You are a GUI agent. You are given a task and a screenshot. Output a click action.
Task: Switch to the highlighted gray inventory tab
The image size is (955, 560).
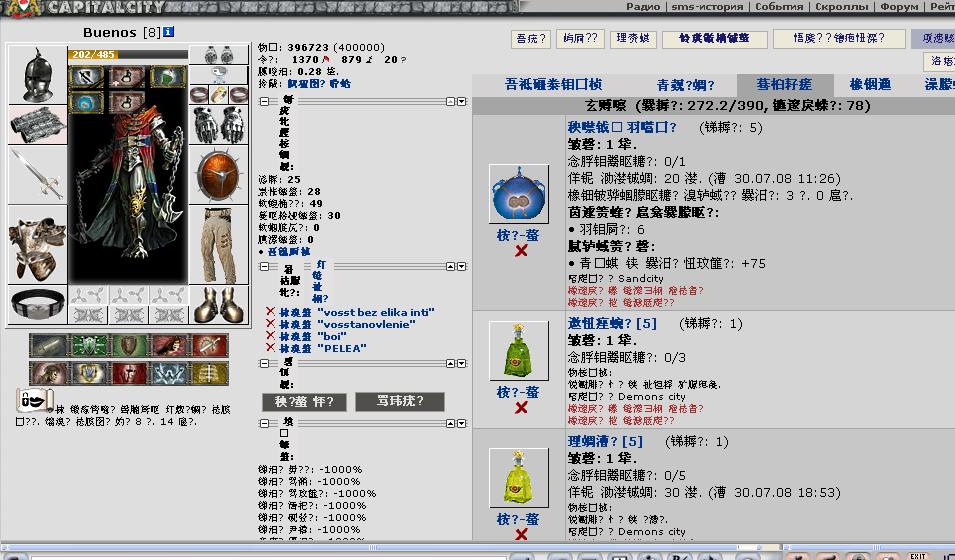[x=784, y=85]
